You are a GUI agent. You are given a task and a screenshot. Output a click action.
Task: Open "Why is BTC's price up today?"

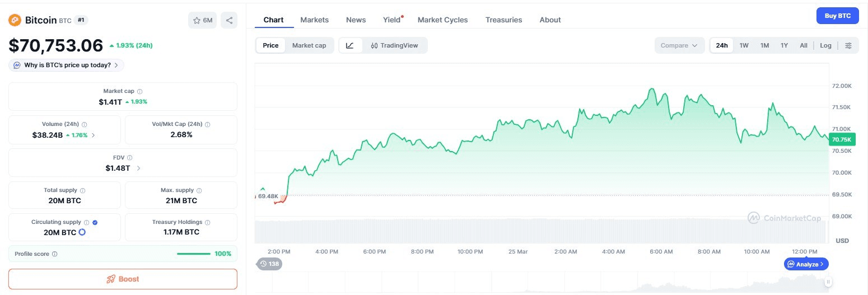coord(66,65)
